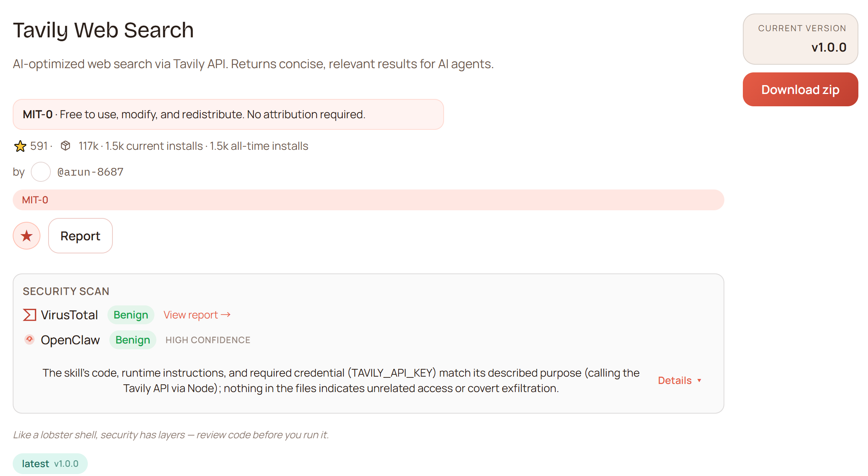Click the OpenClaw logo icon

click(x=30, y=340)
